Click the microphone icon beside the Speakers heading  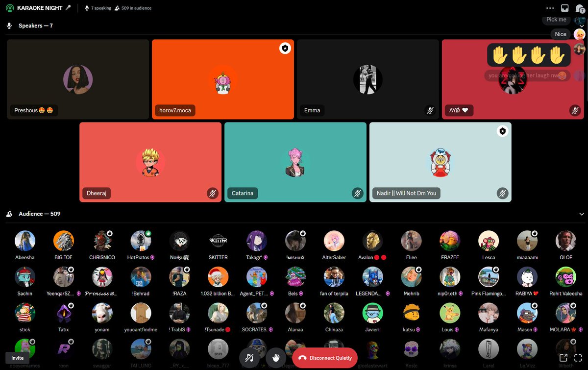9,25
